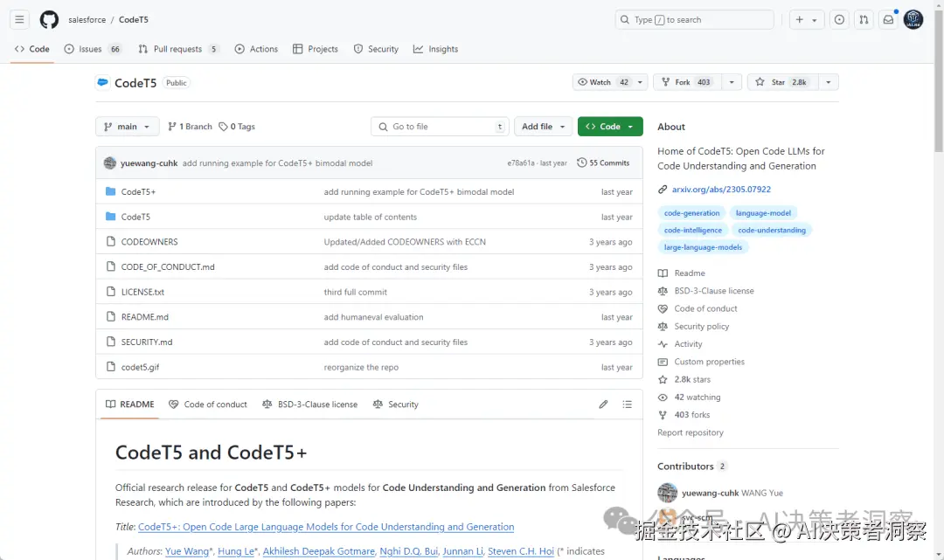The height and width of the screenshot is (560, 944).
Task: Select the Code of conduct README tab
Action: click(x=208, y=404)
